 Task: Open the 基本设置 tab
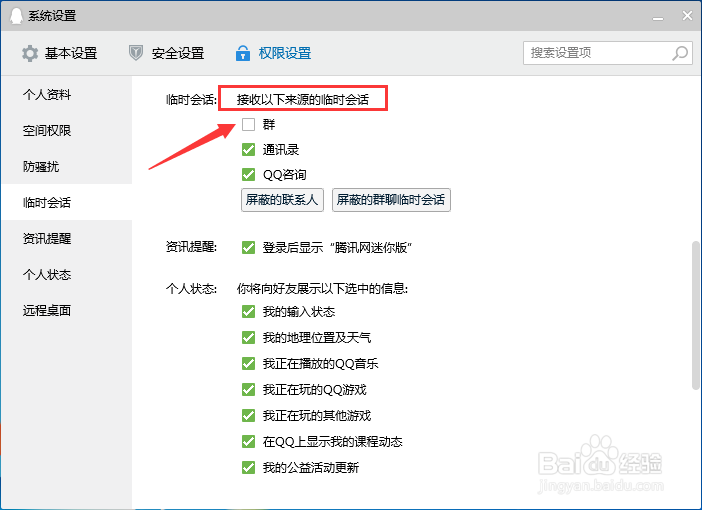click(x=60, y=53)
